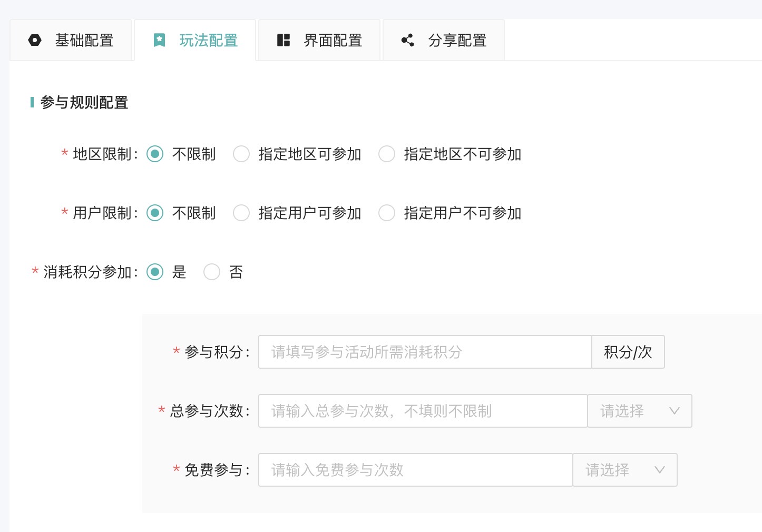Open the 请选择 dropdown for 免费参与

[x=625, y=470]
